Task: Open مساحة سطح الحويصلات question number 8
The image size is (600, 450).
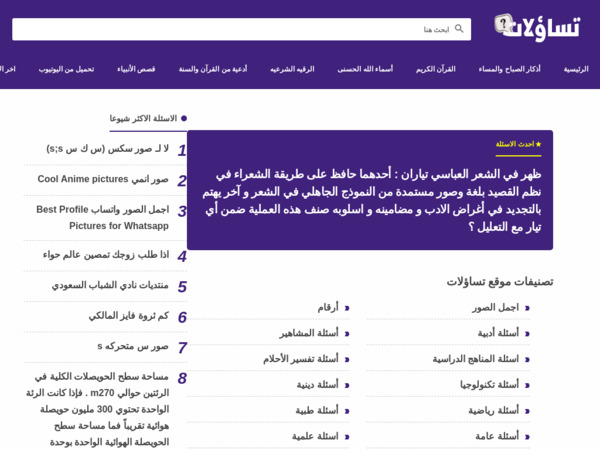Action: [x=98, y=409]
